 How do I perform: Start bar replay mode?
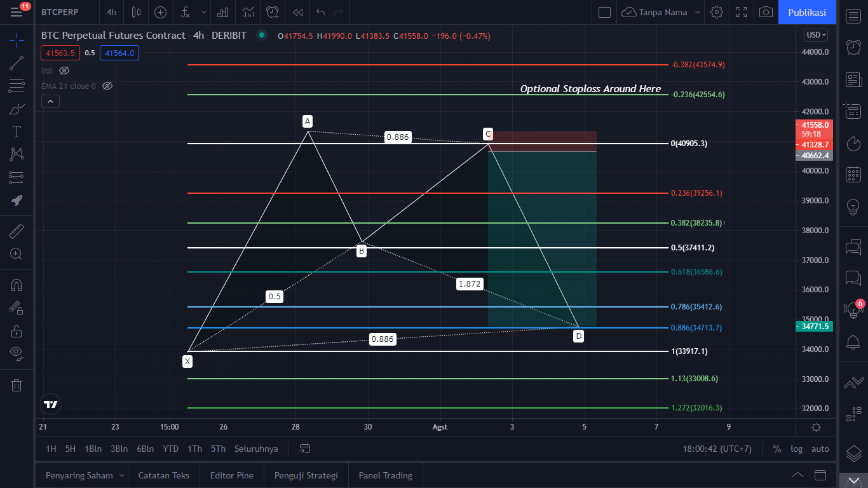[x=297, y=12]
